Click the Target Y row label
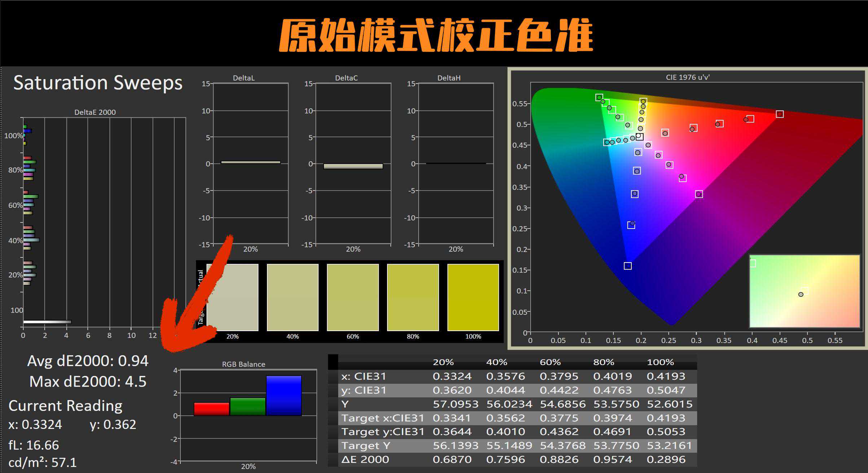This screenshot has height=473, width=868. pyautogui.click(x=366, y=446)
